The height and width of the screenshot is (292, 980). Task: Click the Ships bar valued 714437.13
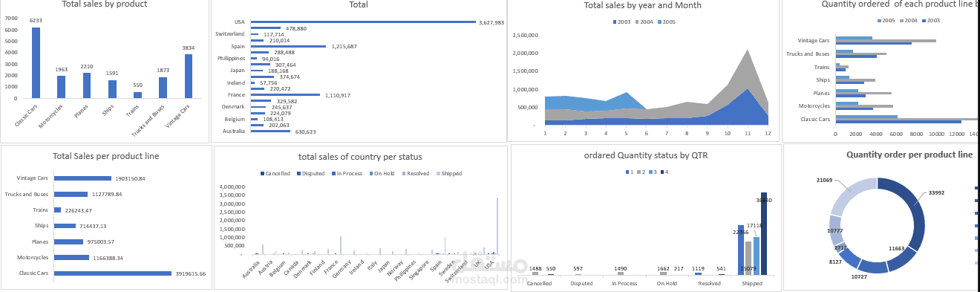pyautogui.click(x=65, y=226)
